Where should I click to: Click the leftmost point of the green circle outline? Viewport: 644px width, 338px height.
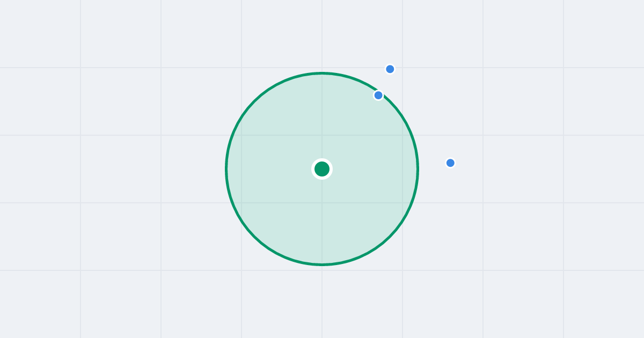click(x=226, y=169)
